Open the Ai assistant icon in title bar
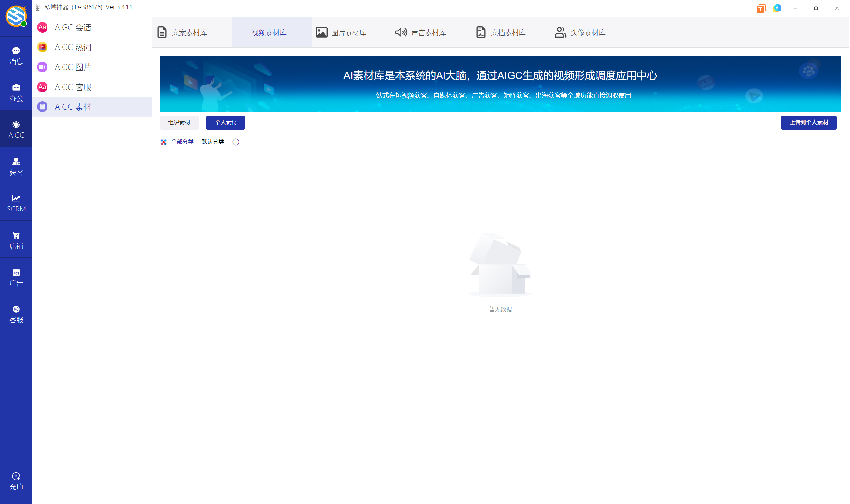This screenshot has height=504, width=850. pos(777,8)
